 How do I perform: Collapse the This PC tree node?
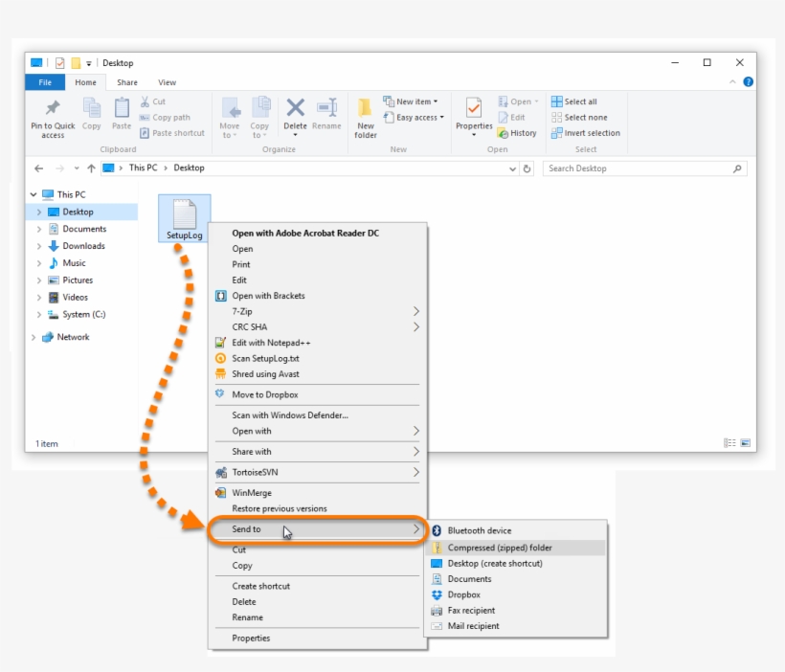pos(34,194)
